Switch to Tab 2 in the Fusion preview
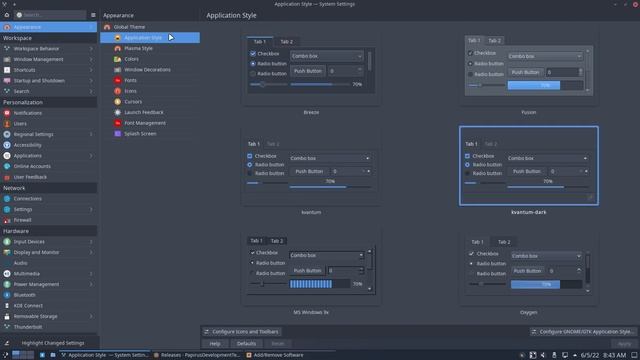The image size is (640, 360). 494,40
